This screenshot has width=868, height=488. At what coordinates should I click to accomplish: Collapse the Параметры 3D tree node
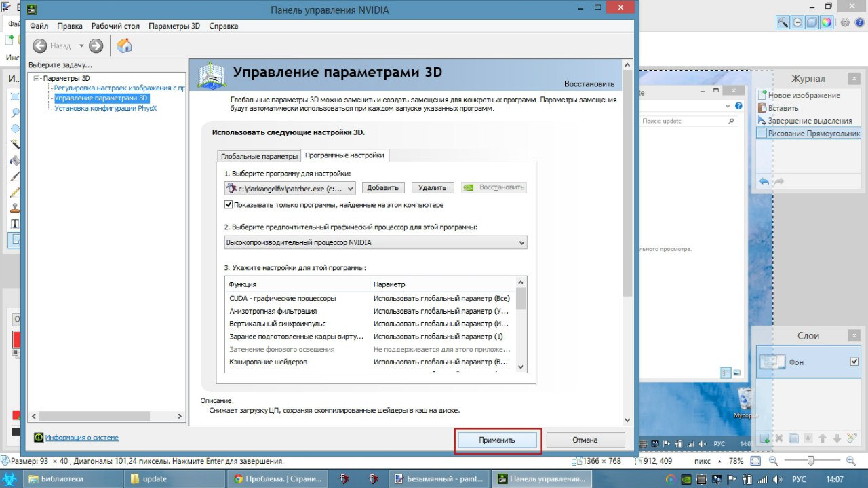(37, 79)
